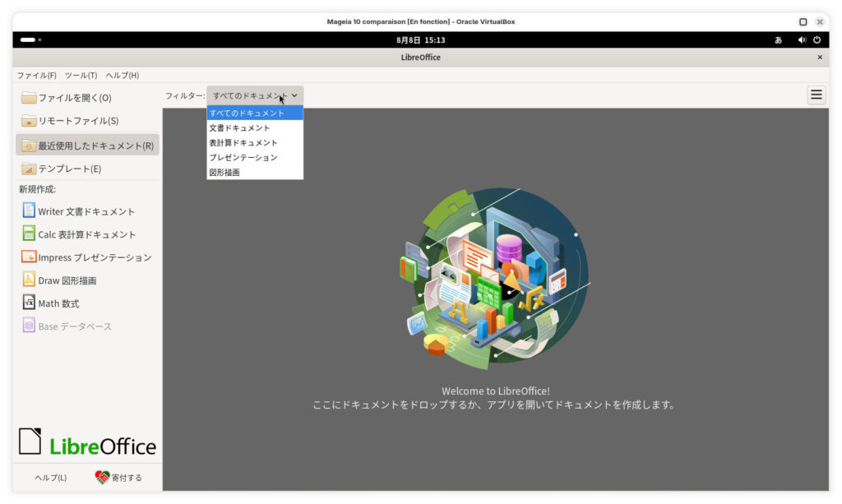The height and width of the screenshot is (504, 842).
Task: Click Calc 表計算ドキュメント text
Action: tap(87, 234)
